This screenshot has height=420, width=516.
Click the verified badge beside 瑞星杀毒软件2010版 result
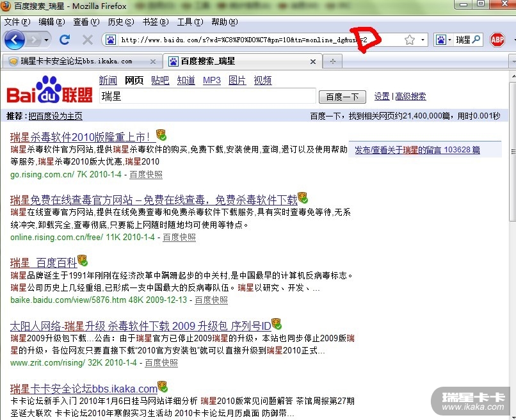click(161, 134)
